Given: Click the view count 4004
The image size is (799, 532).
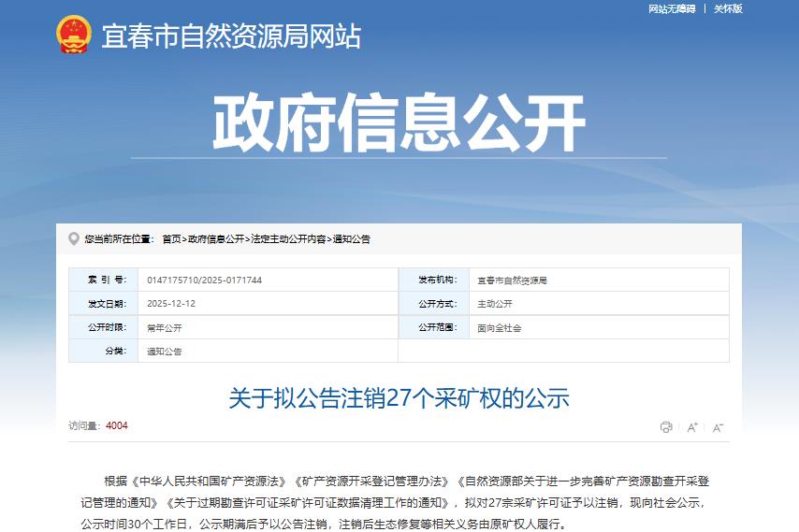Looking at the screenshot, I should point(117,426).
